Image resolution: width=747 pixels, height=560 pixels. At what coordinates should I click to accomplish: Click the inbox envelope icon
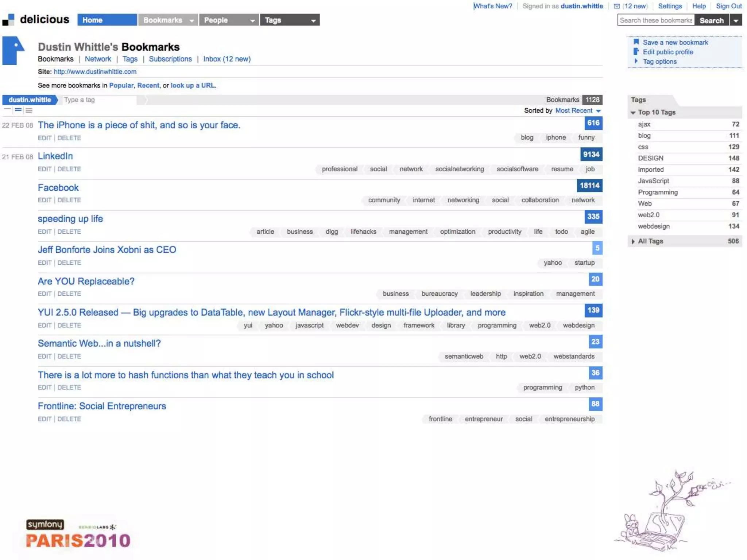617,6
